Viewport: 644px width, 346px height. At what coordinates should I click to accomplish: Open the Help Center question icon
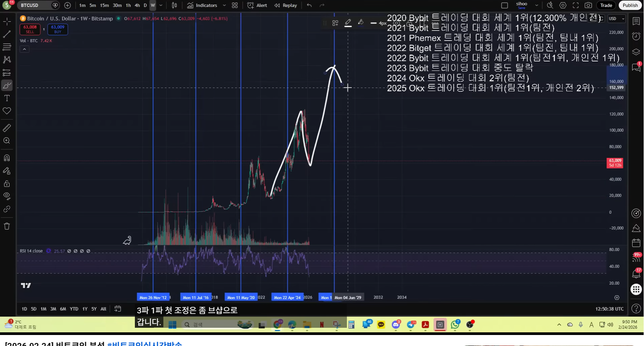pos(636,309)
